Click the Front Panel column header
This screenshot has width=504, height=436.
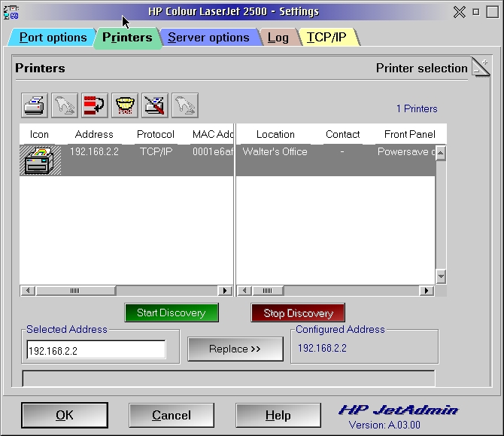[x=410, y=134]
